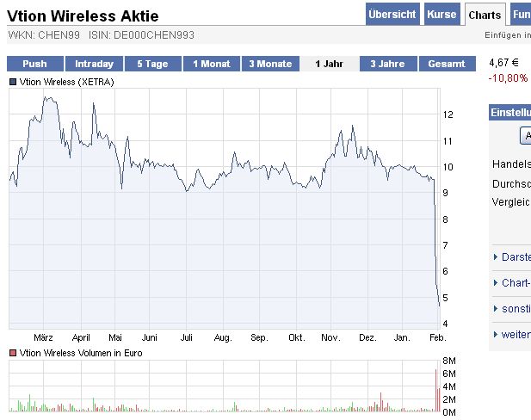The height and width of the screenshot is (420, 531).
Task: Show the Gesamt chart range
Action: [x=447, y=64]
